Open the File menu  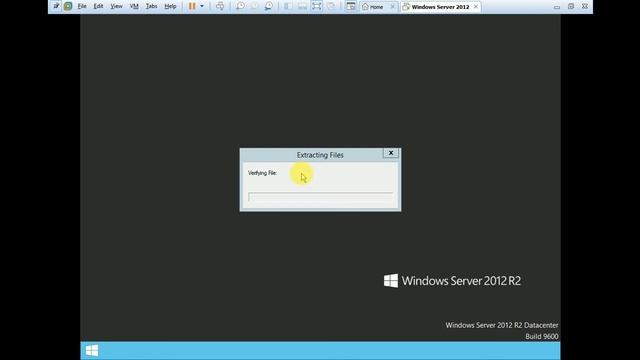pyautogui.click(x=82, y=7)
